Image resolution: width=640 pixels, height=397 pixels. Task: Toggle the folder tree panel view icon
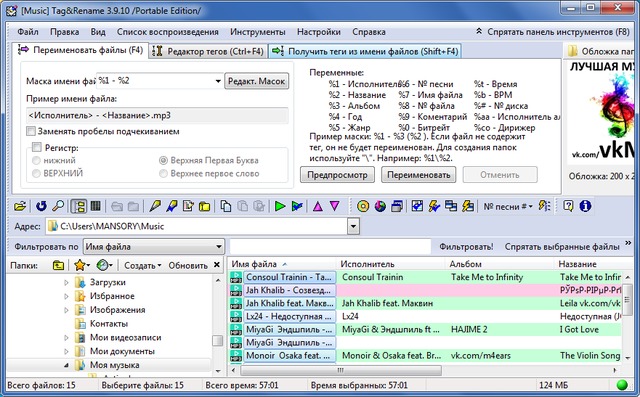(78, 206)
